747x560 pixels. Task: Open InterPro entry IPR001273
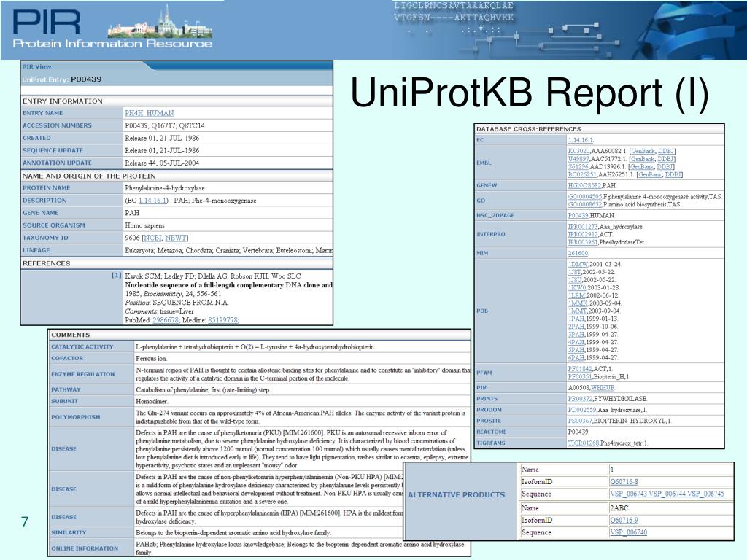pyautogui.click(x=583, y=227)
